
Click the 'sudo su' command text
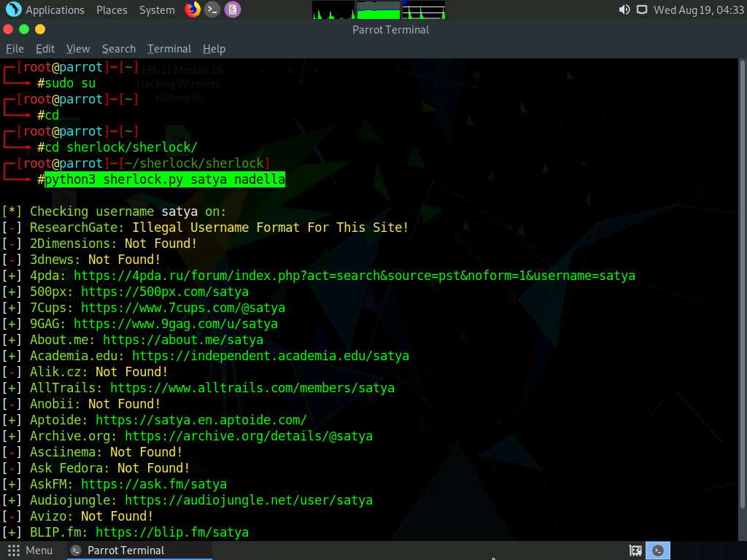tap(70, 83)
